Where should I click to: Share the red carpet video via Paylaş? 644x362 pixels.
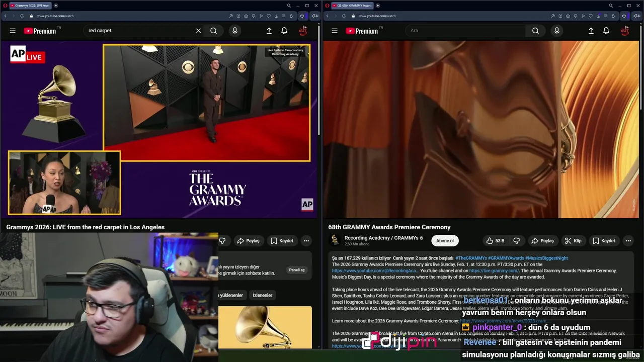click(x=249, y=241)
